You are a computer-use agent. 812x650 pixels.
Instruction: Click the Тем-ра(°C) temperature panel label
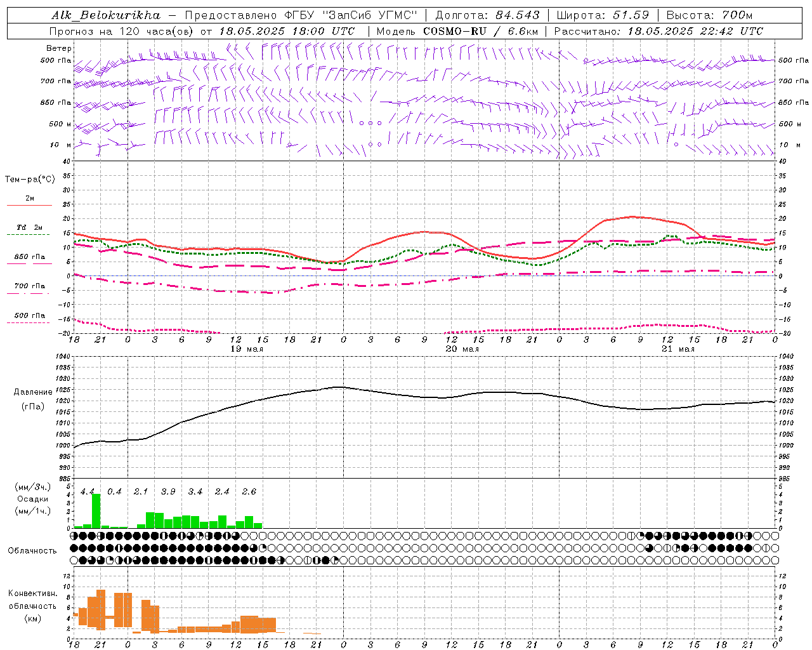tap(30, 180)
